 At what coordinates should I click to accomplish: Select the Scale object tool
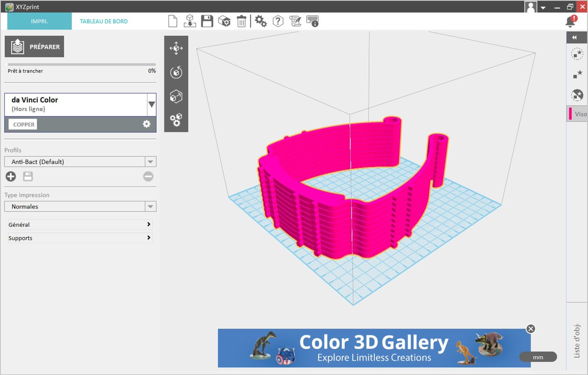[x=176, y=97]
